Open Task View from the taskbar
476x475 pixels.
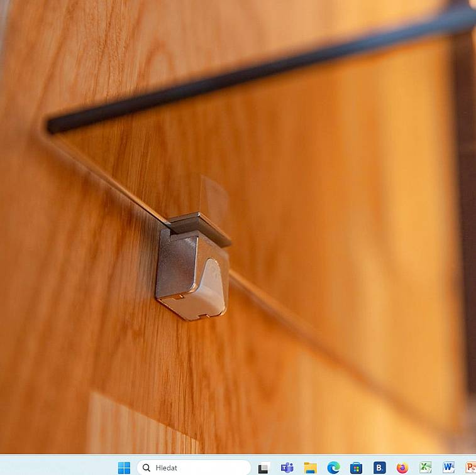coord(264,467)
